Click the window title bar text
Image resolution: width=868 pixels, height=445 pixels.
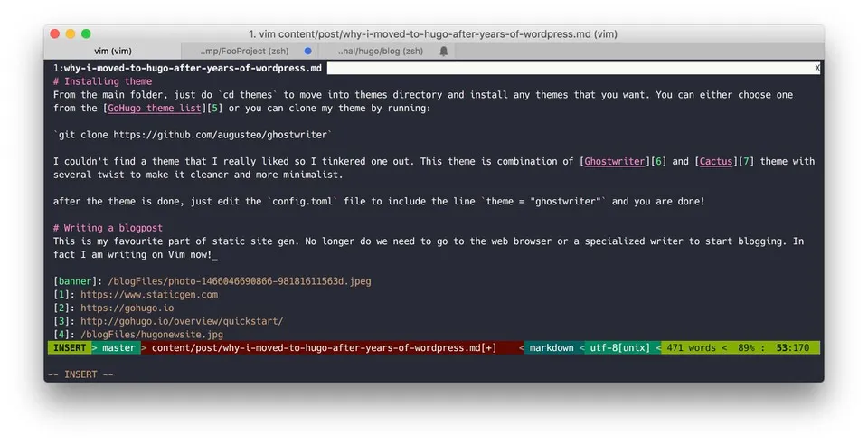433,33
